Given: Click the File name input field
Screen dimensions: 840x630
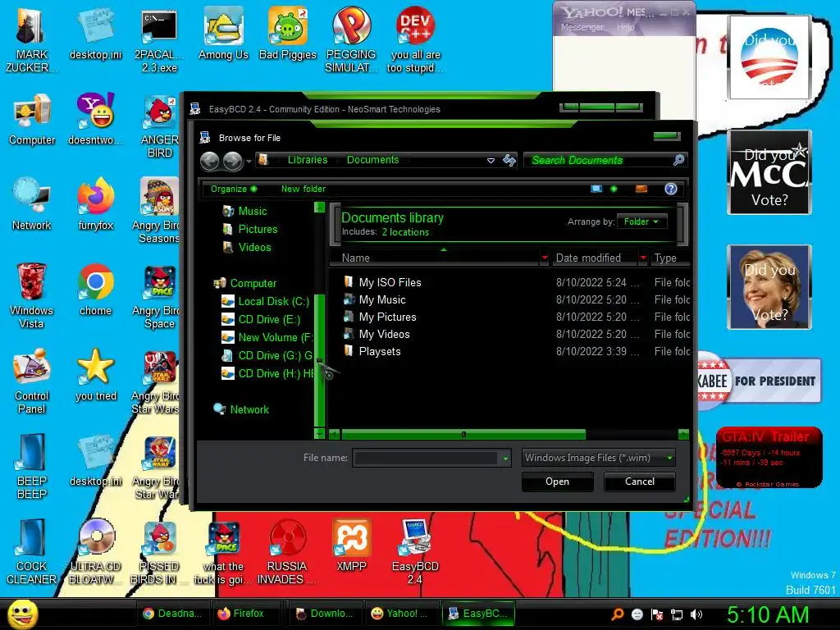Looking at the screenshot, I should [426, 458].
